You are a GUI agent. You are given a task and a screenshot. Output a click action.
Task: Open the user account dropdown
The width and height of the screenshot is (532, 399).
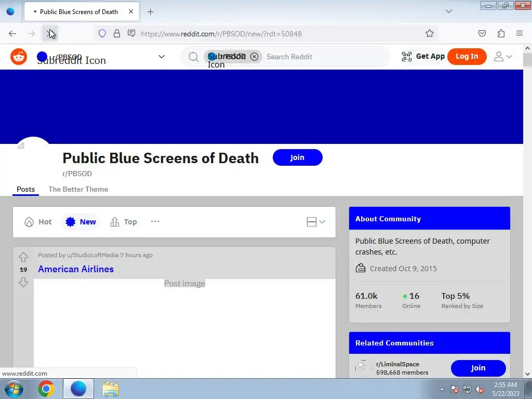(x=503, y=56)
